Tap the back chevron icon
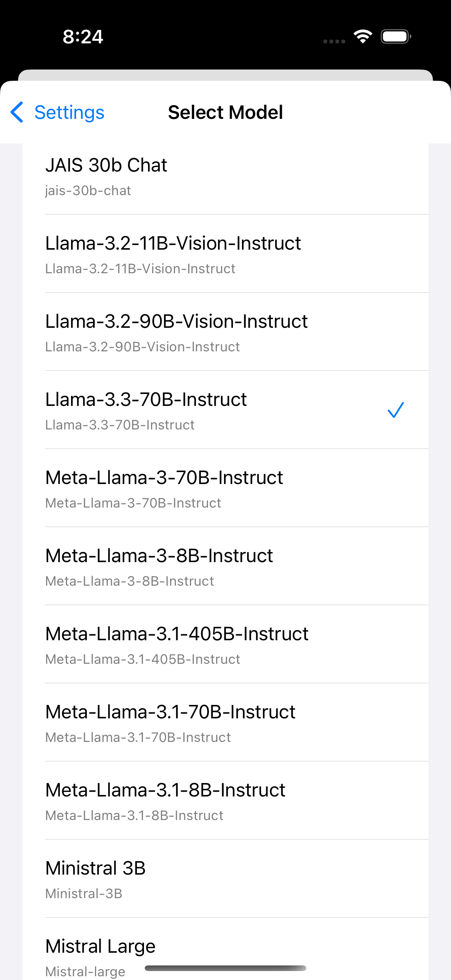This screenshot has width=451, height=980. 17,112
